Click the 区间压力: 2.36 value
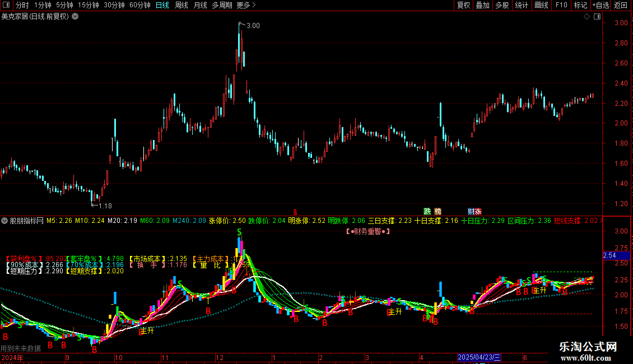The height and width of the screenshot is (364, 633). pos(529,221)
